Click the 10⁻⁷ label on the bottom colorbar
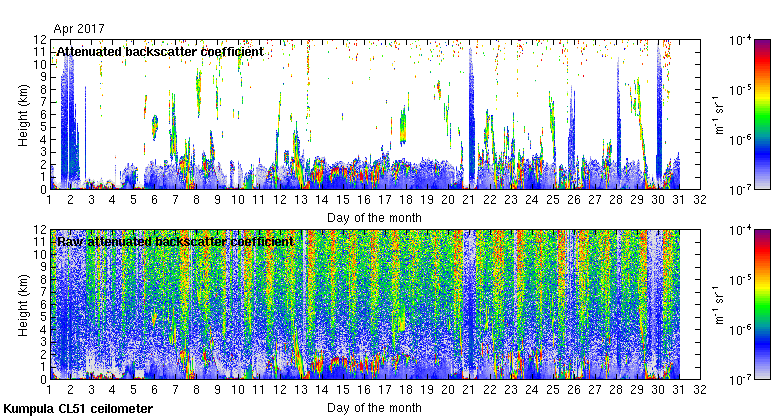The width and height of the screenshot is (780, 420). (x=741, y=380)
